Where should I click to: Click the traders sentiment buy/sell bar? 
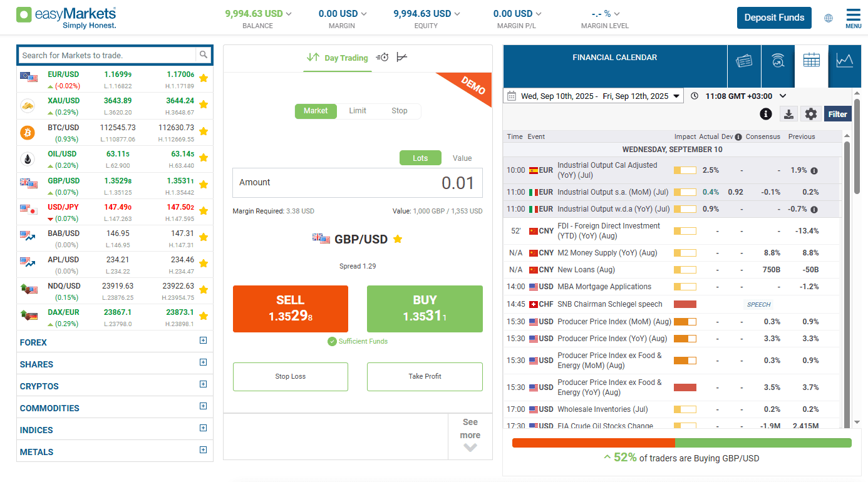pos(682,443)
